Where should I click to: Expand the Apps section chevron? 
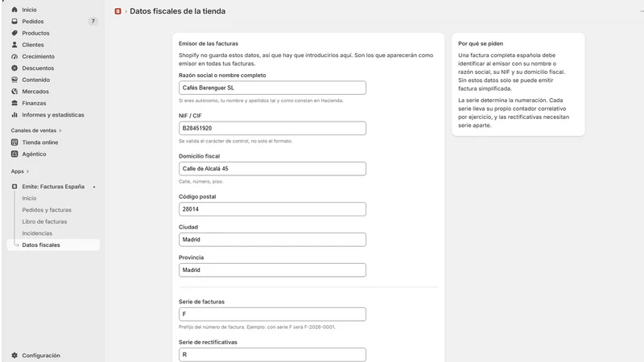[x=27, y=171]
